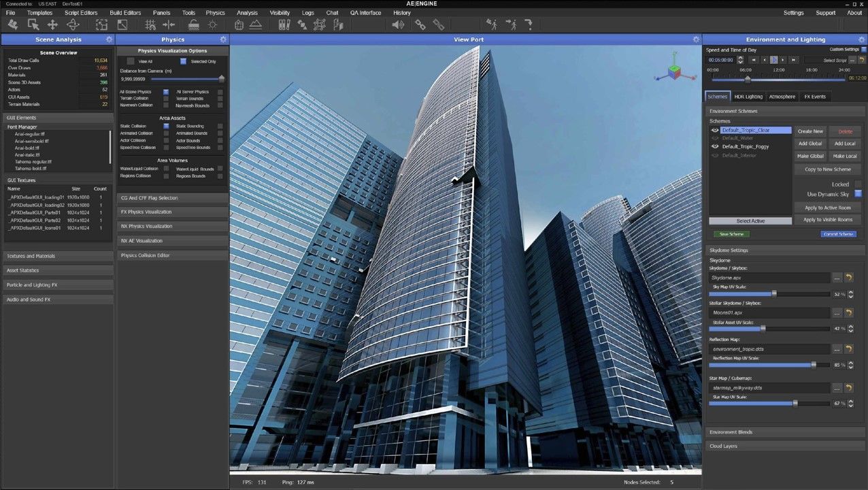Click the grid snapping toolbar icon

(x=151, y=24)
